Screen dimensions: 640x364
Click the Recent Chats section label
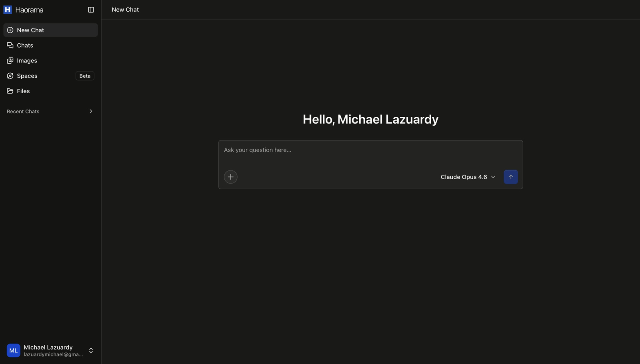23,111
